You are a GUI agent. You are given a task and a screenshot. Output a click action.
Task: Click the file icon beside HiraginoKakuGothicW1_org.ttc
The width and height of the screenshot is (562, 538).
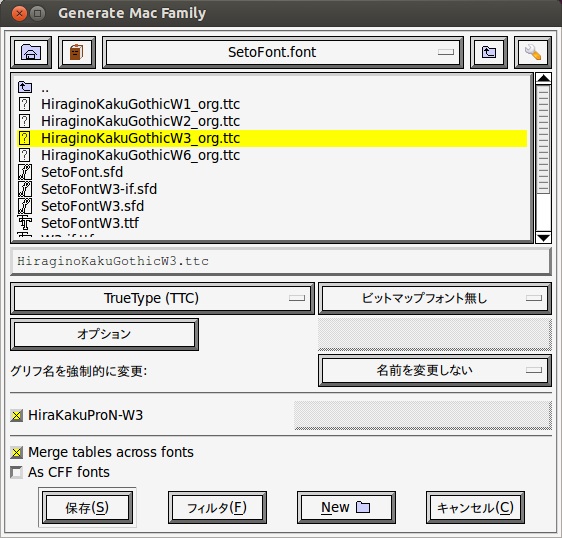click(24, 104)
